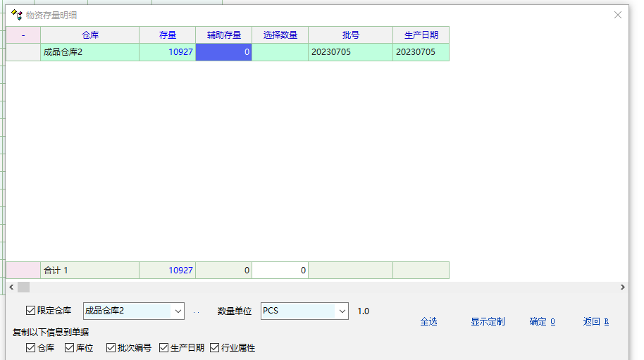
Task: Select the 批号 column header
Action: (350, 35)
